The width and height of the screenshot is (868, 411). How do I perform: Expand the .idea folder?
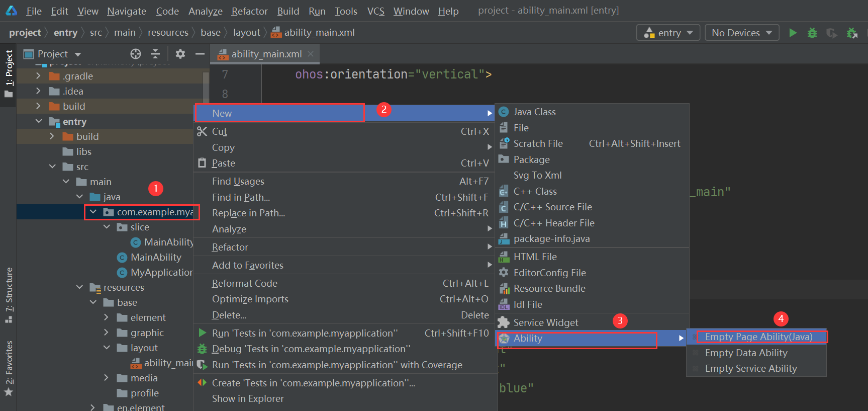(x=38, y=91)
